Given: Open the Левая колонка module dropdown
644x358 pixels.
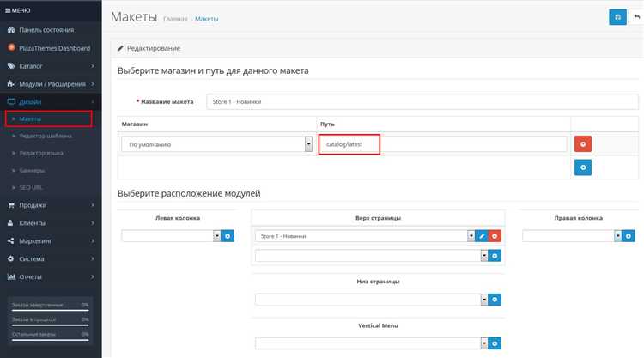Looking at the screenshot, I should click(171, 235).
